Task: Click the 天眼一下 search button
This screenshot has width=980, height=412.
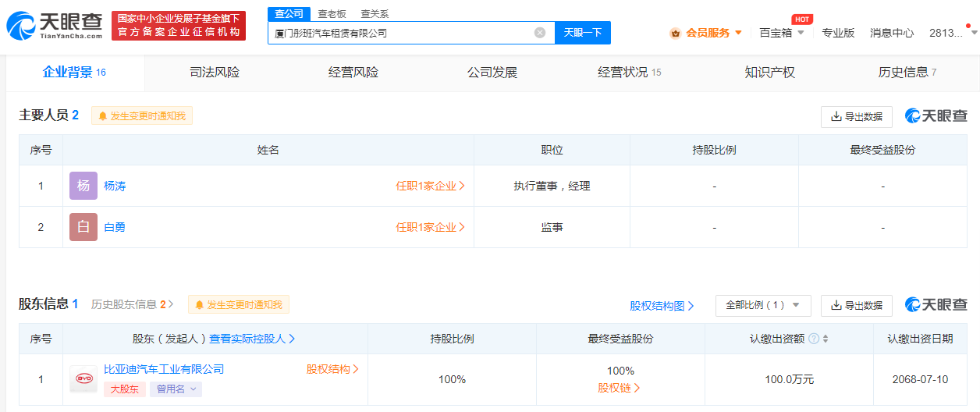Action: [583, 33]
